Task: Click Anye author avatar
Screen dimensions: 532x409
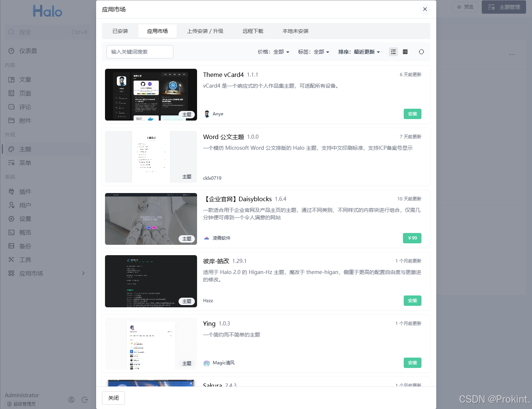Action: 207,114
